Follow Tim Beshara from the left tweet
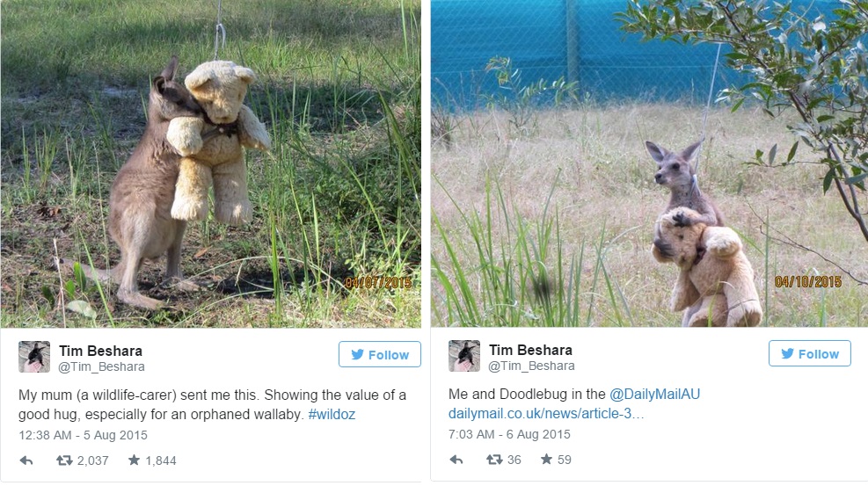Image resolution: width=868 pixels, height=493 pixels. tap(380, 354)
